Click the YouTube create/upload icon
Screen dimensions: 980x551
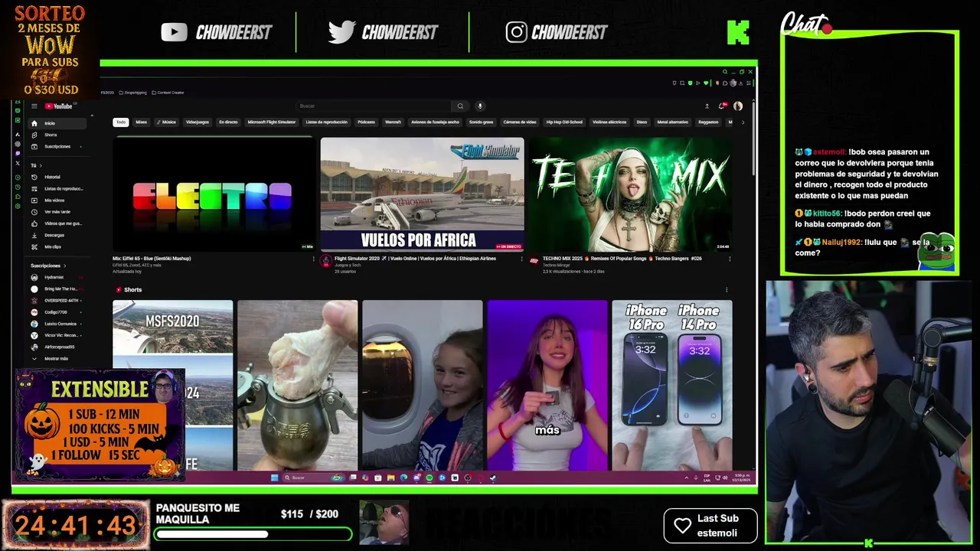(707, 106)
